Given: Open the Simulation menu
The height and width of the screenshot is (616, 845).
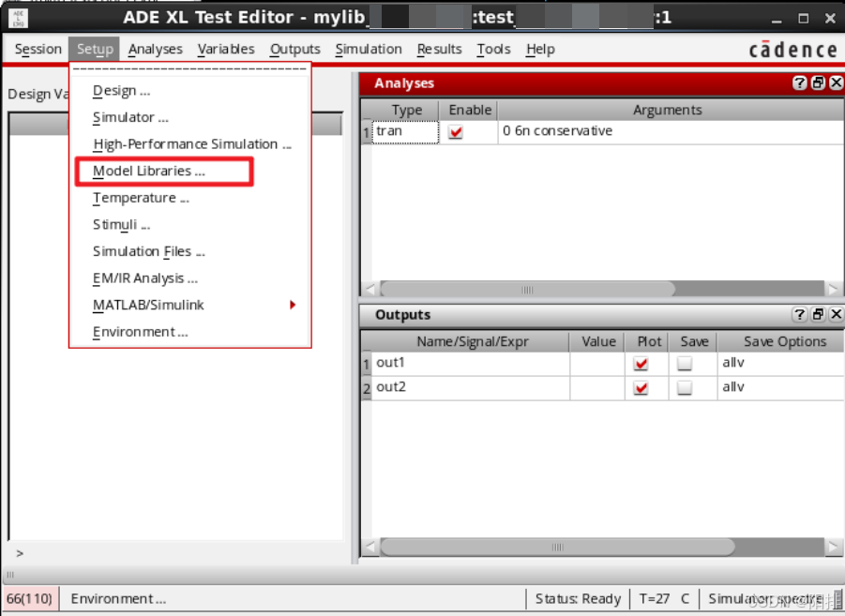Looking at the screenshot, I should [x=369, y=49].
